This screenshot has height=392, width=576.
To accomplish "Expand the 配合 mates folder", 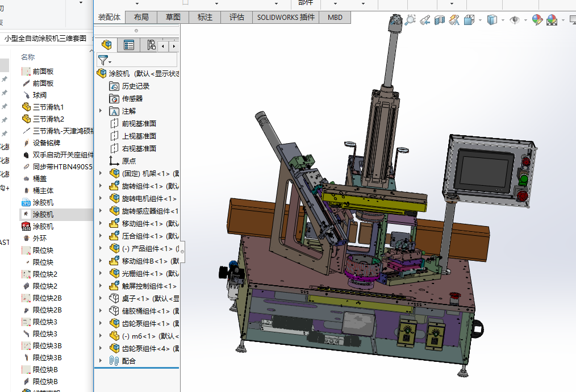I will point(101,361).
